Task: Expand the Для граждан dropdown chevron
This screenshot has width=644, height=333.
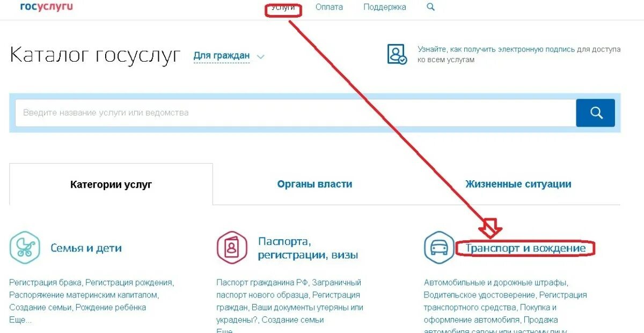Action: click(261, 56)
